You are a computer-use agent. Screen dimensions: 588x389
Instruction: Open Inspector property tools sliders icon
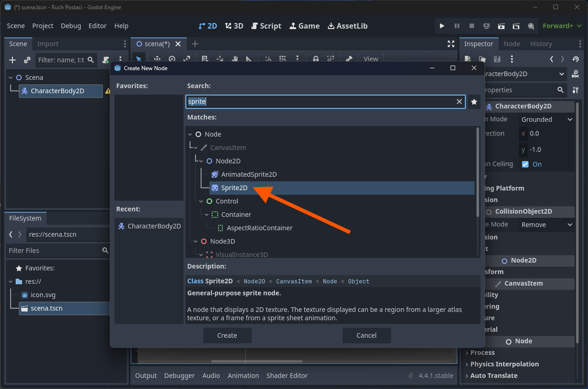[x=576, y=90]
